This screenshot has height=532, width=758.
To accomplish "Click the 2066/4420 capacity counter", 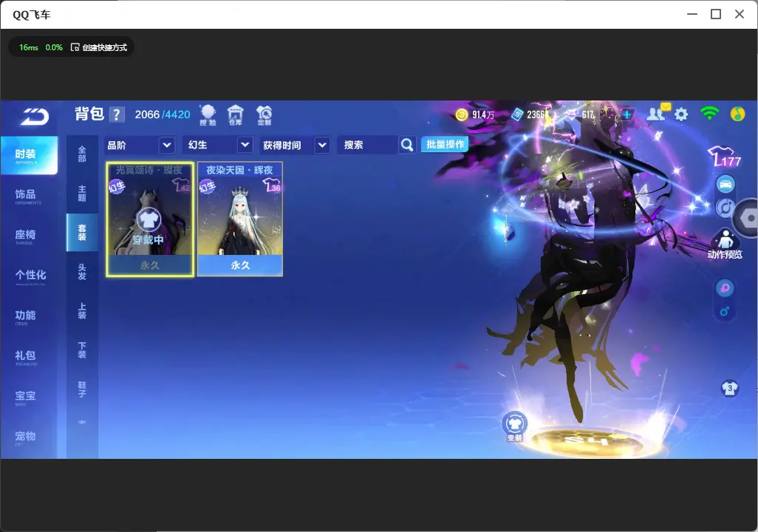I will point(163,115).
